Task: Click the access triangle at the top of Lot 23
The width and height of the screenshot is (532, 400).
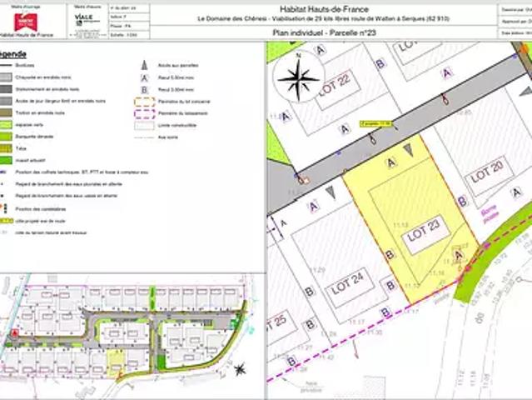Action: coord(408,149)
